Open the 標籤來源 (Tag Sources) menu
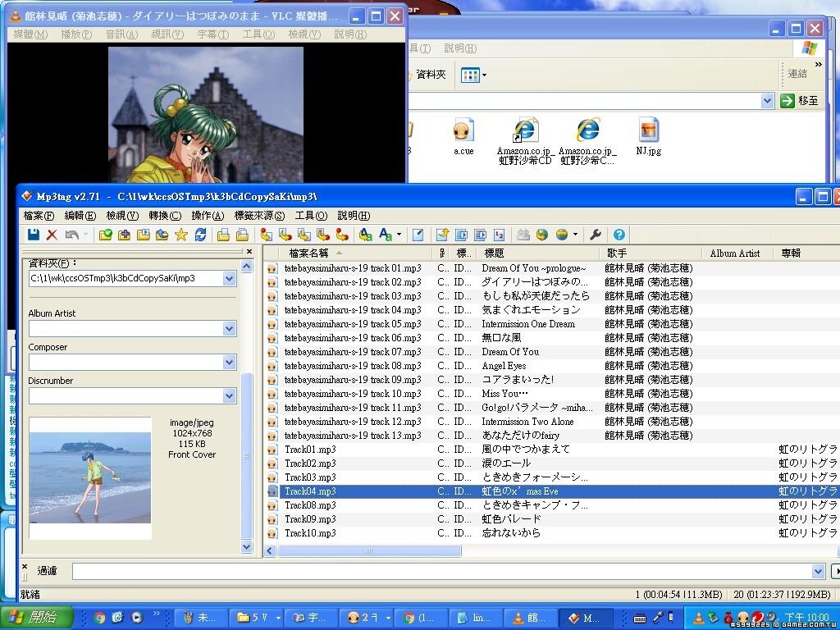This screenshot has height=630, width=840. [x=259, y=216]
